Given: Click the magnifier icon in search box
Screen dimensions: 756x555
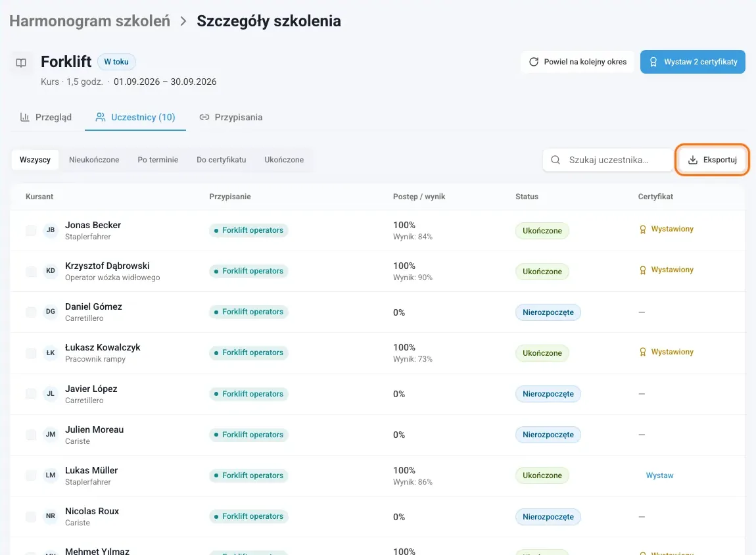Looking at the screenshot, I should point(555,160).
